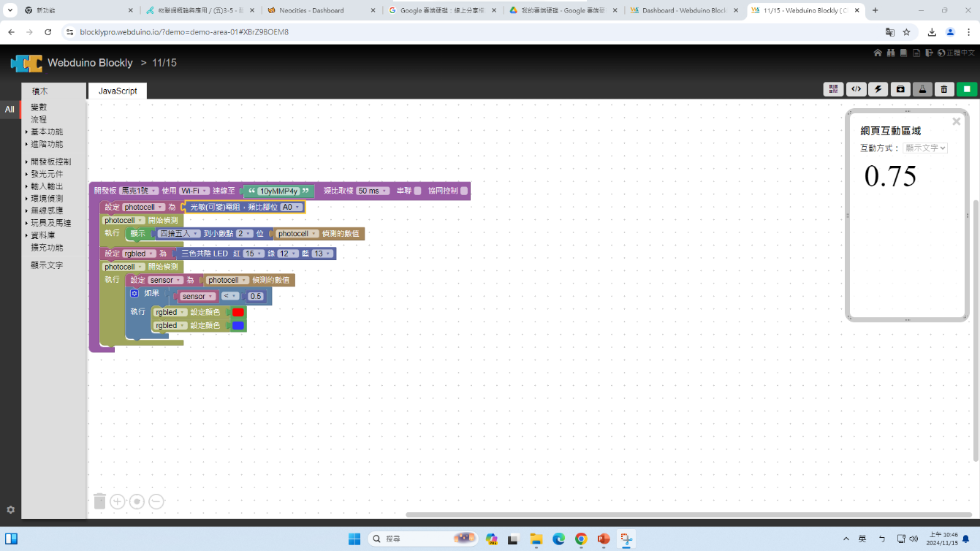Click the 正體中文 language link
Image resolution: width=980 pixels, height=551 pixels.
pos(960,53)
